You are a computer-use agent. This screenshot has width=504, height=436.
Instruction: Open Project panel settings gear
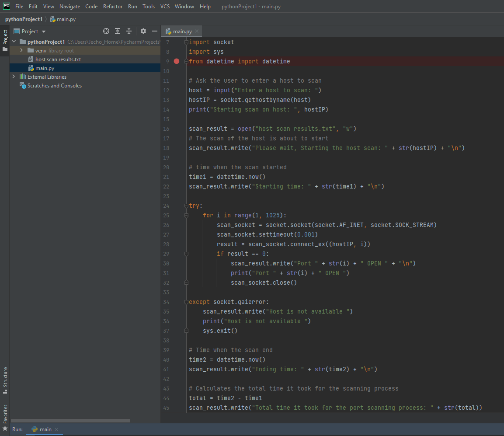coord(143,31)
